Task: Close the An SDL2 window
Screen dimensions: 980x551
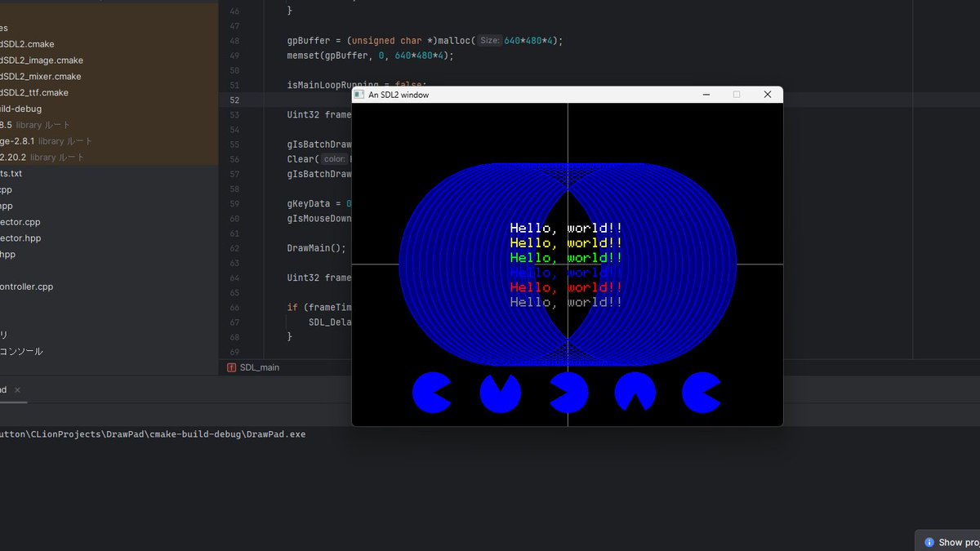Action: coord(767,95)
